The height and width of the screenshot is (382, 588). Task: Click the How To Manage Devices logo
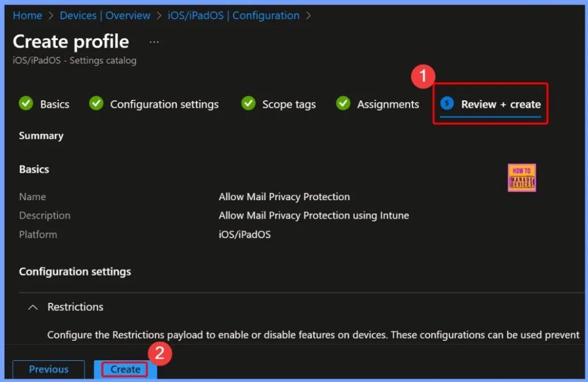(x=521, y=178)
